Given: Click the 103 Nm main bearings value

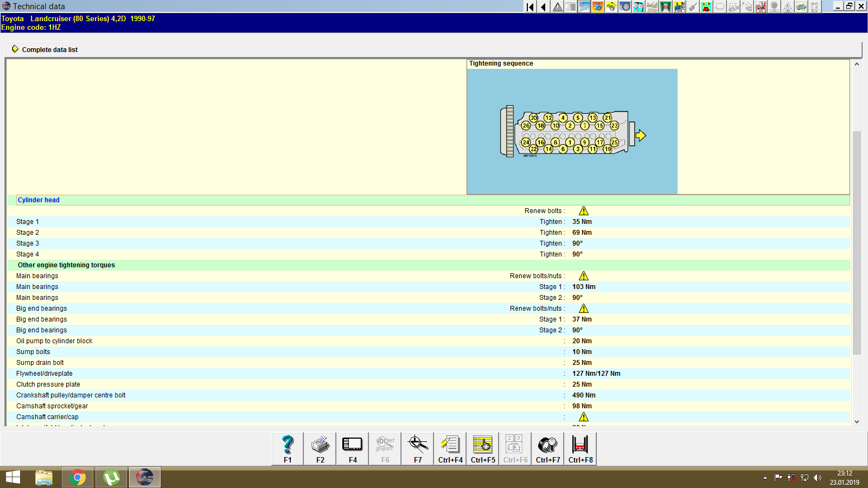Looking at the screenshot, I should point(584,287).
